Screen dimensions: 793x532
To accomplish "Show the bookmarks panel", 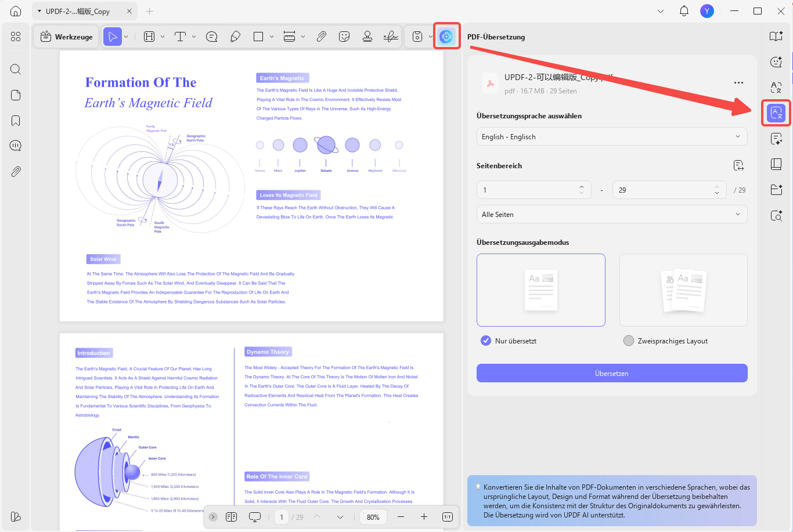I will [x=16, y=121].
